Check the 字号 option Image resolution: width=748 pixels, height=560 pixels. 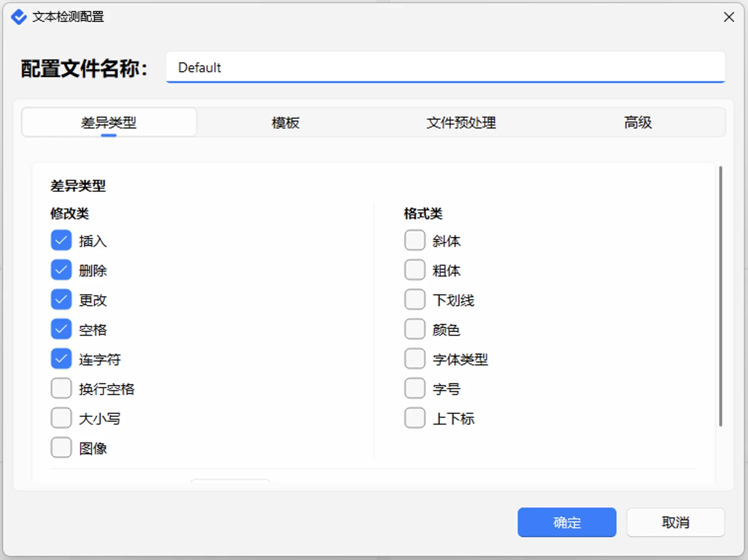tap(415, 389)
